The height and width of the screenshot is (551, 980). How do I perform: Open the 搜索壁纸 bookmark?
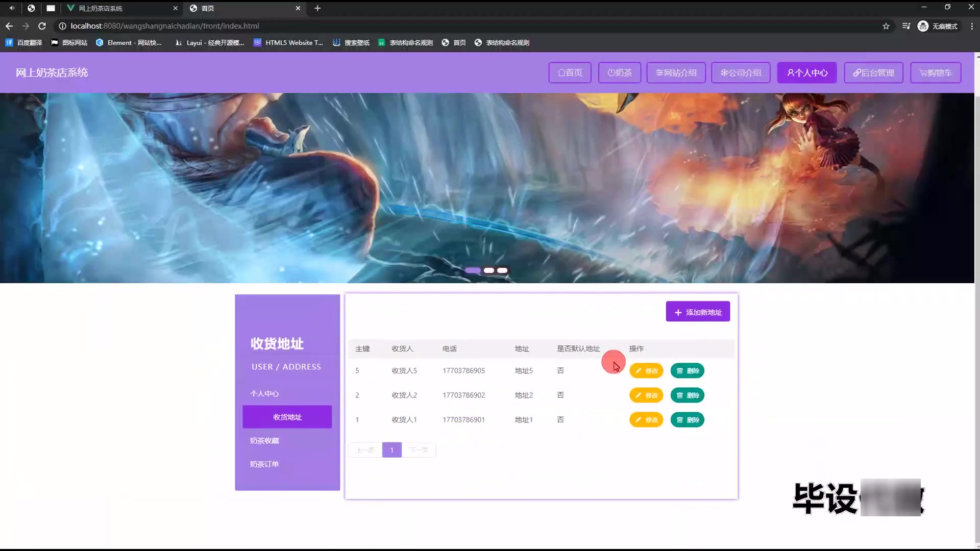[x=351, y=43]
